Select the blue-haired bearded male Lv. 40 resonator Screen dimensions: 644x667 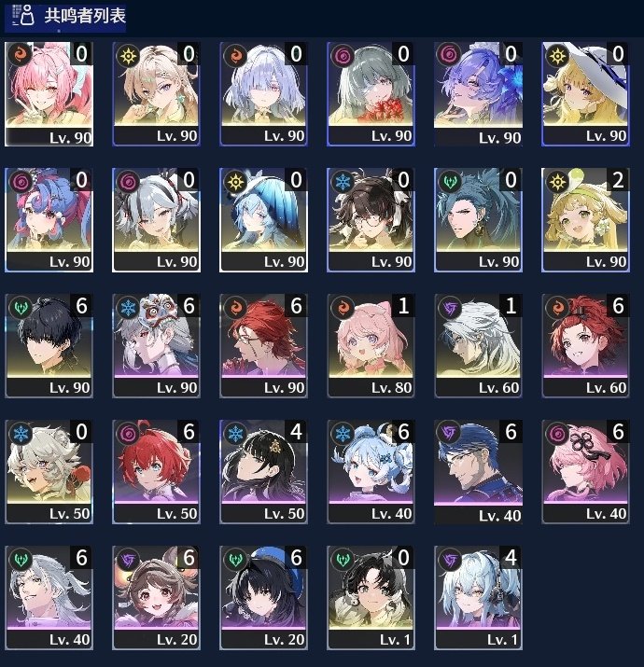click(x=479, y=472)
